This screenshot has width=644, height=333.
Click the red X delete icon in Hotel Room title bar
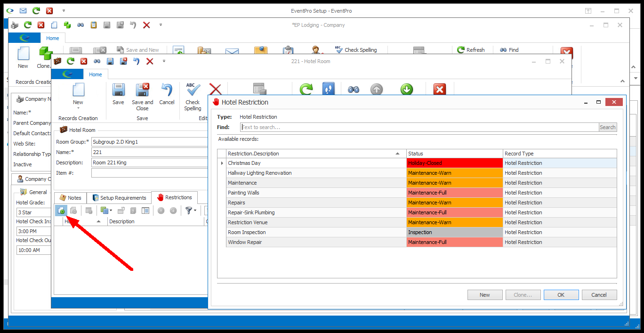pyautogui.click(x=150, y=61)
